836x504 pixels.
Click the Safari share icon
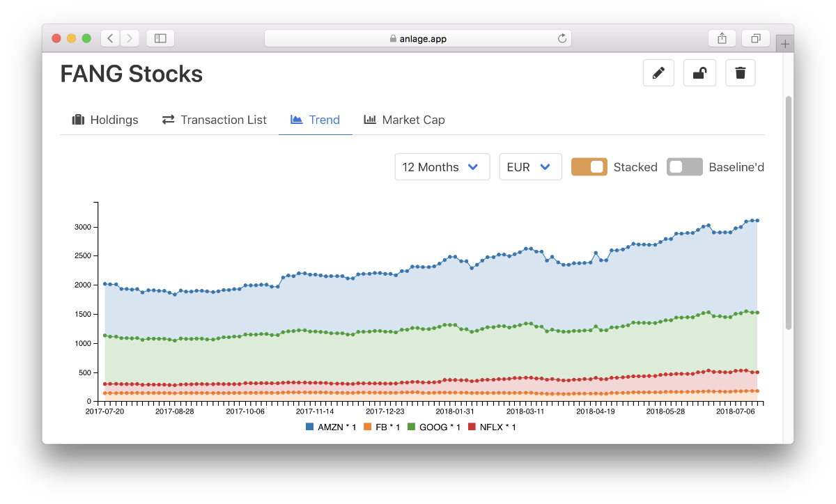722,38
